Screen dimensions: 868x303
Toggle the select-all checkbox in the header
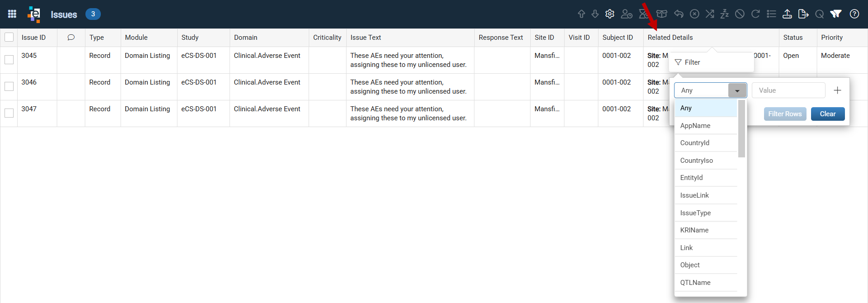pyautogui.click(x=9, y=38)
